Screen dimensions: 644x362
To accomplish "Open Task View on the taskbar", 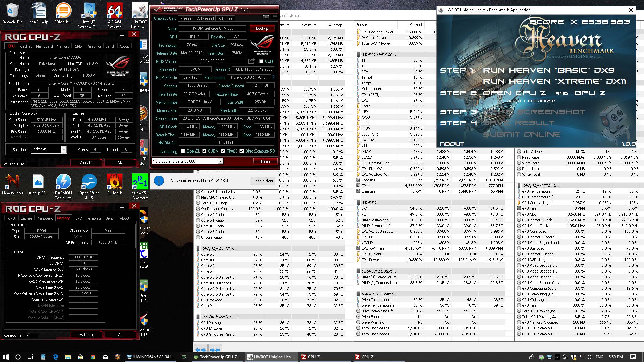I will (30, 357).
